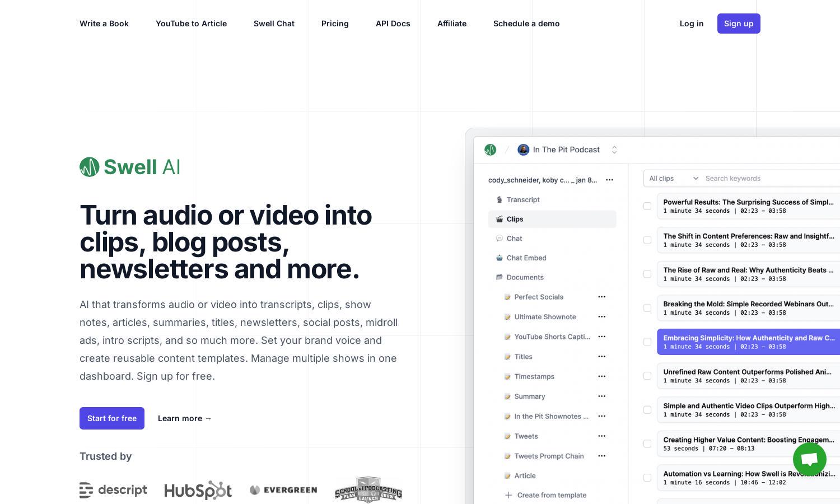Click the Clips clapperboard icon

500,219
